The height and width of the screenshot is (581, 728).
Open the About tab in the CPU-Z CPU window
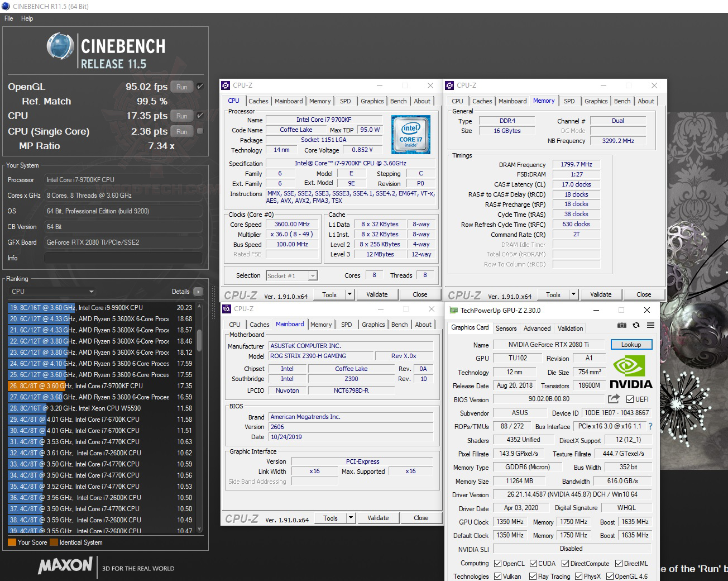(x=423, y=101)
